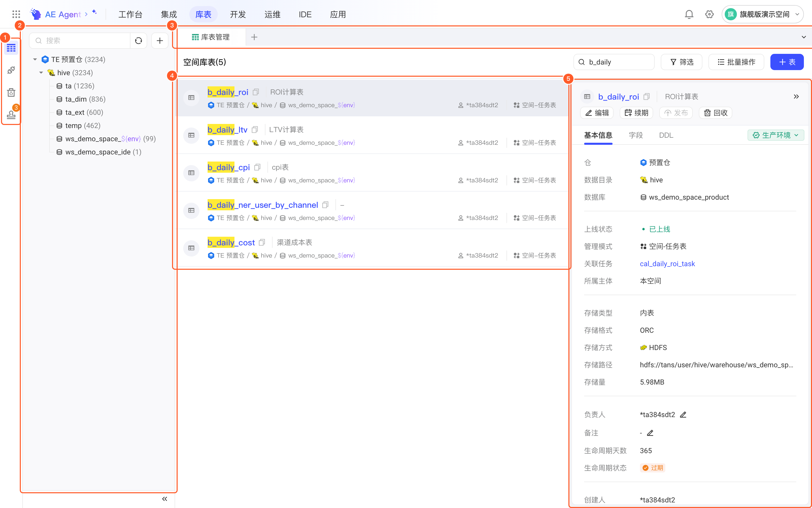Screen dimensions: 812x508
Task: Switch to the 字段 tab
Action: 635,135
